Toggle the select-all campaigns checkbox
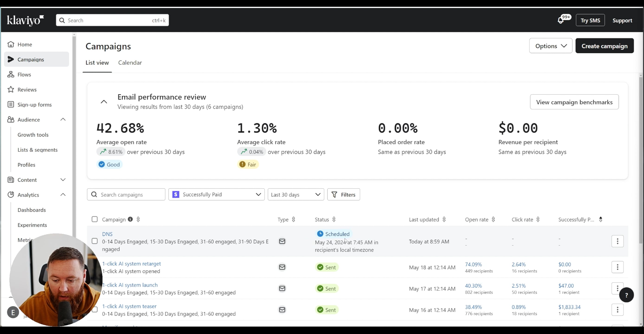The width and height of the screenshot is (644, 334). pyautogui.click(x=94, y=219)
